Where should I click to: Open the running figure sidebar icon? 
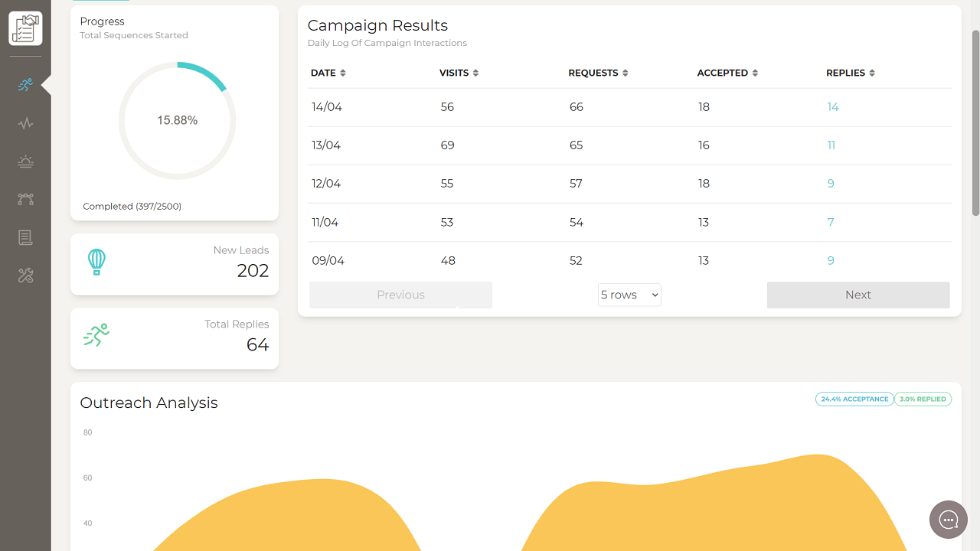(25, 85)
